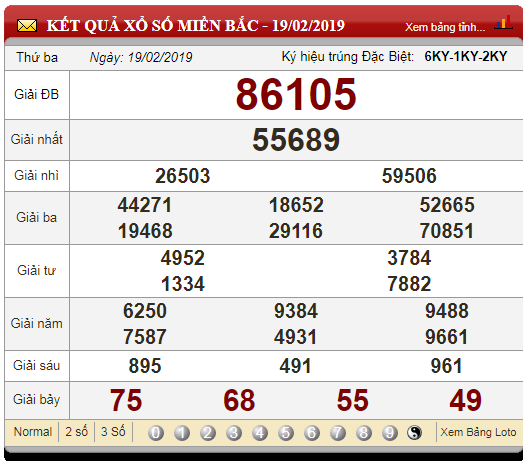Screen dimensions: 523x461
Task: Select digit ball 5 filter
Action: 286,433
